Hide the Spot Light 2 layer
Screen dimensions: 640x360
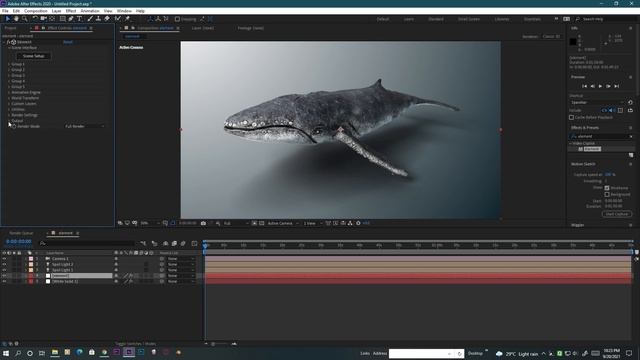pos(4,264)
